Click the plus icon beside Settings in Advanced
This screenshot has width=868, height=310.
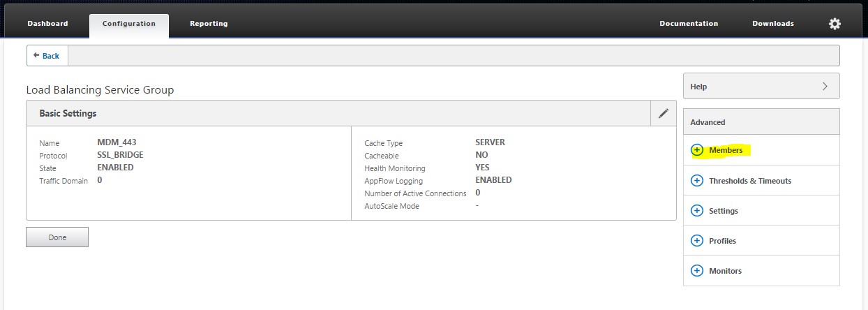pos(696,211)
